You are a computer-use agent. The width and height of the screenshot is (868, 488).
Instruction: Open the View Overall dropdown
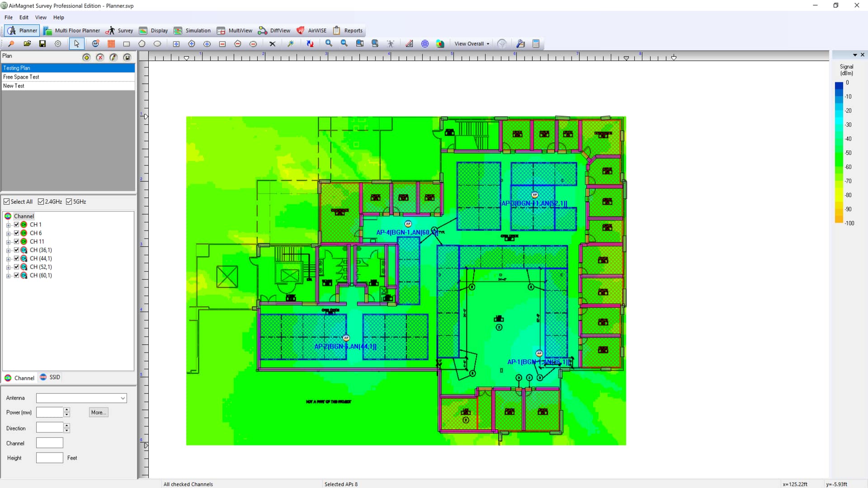point(471,43)
